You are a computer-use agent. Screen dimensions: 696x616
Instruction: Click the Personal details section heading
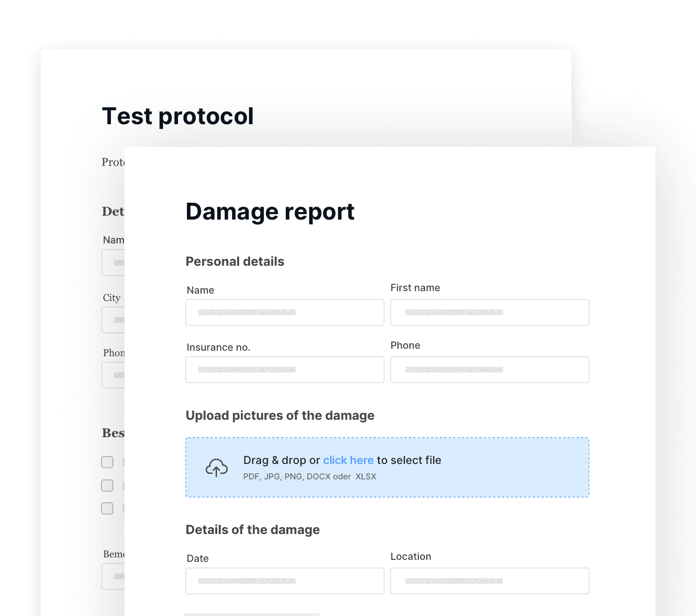click(x=235, y=261)
